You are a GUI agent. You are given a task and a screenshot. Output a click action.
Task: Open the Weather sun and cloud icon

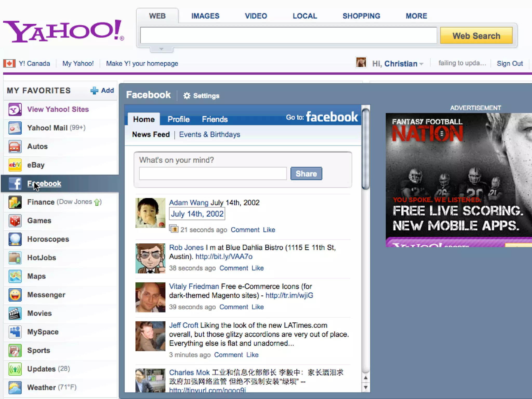(x=15, y=388)
